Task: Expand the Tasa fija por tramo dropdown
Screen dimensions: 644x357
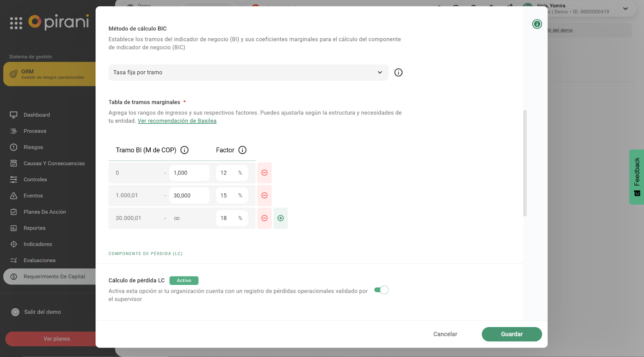Action: [x=248, y=73]
